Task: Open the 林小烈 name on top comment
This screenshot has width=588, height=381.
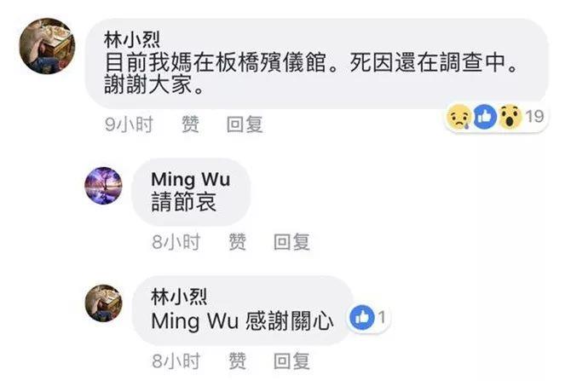Action: [x=132, y=40]
